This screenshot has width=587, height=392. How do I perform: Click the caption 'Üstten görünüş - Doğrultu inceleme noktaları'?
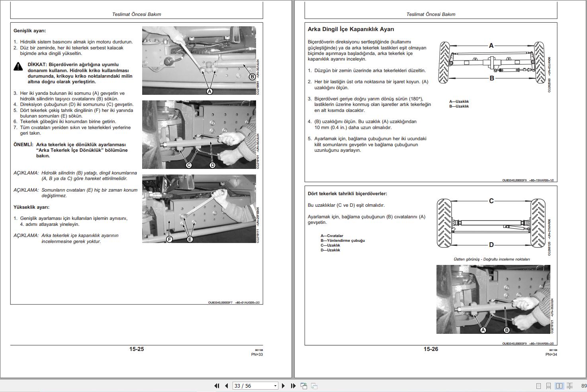(492, 259)
